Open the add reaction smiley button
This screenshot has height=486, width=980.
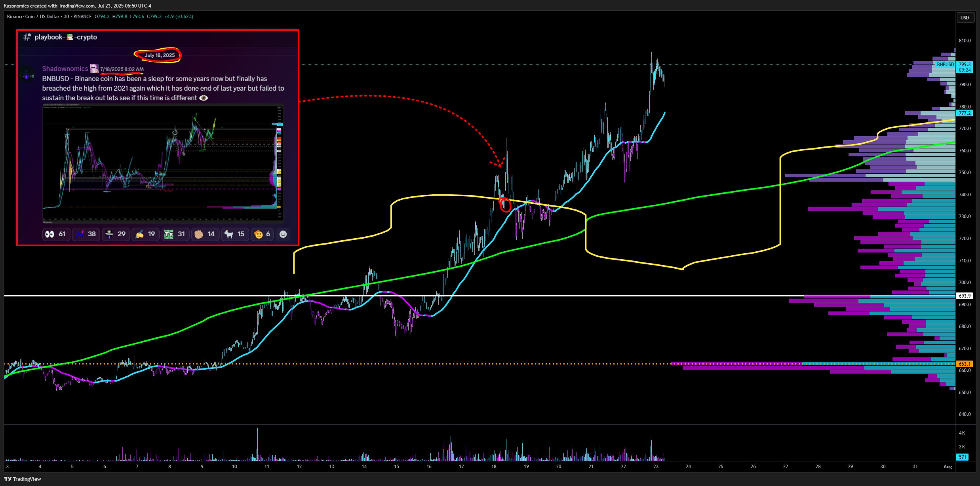tap(283, 234)
